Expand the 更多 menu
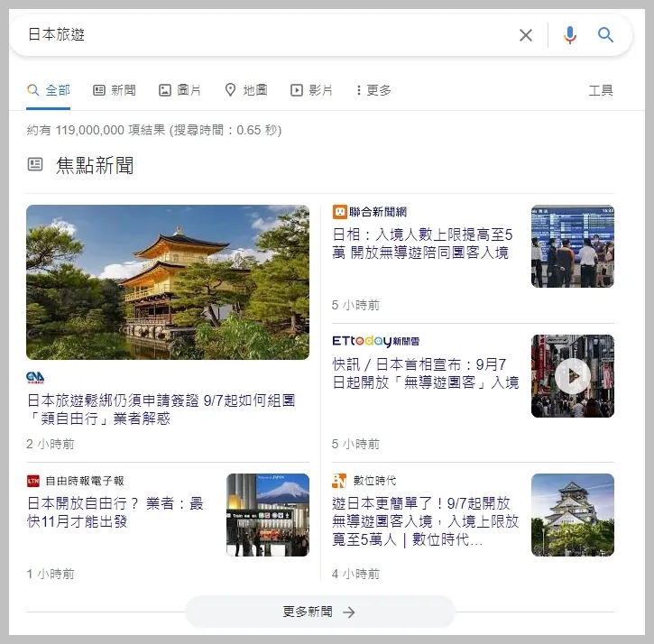 click(x=373, y=90)
